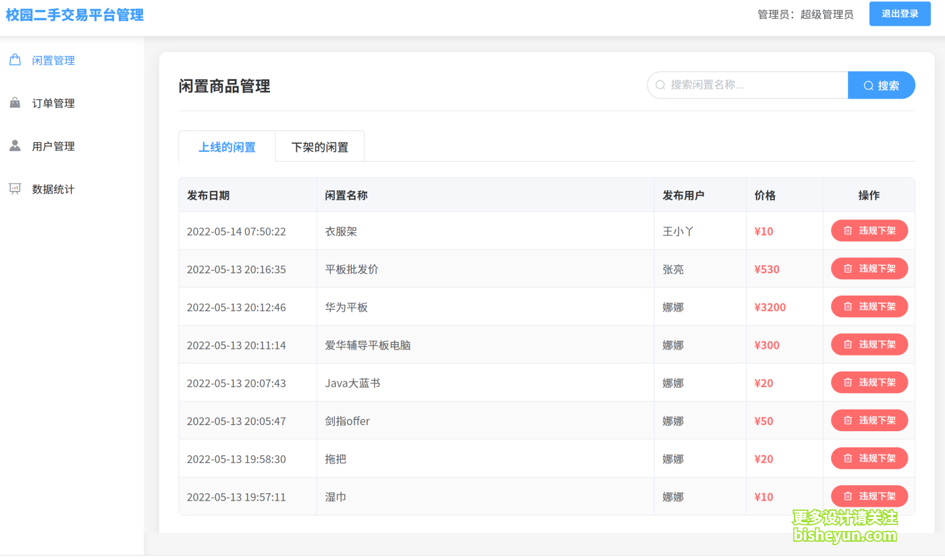Click the order bag icon beside 订单管理
945x560 pixels.
(x=15, y=103)
